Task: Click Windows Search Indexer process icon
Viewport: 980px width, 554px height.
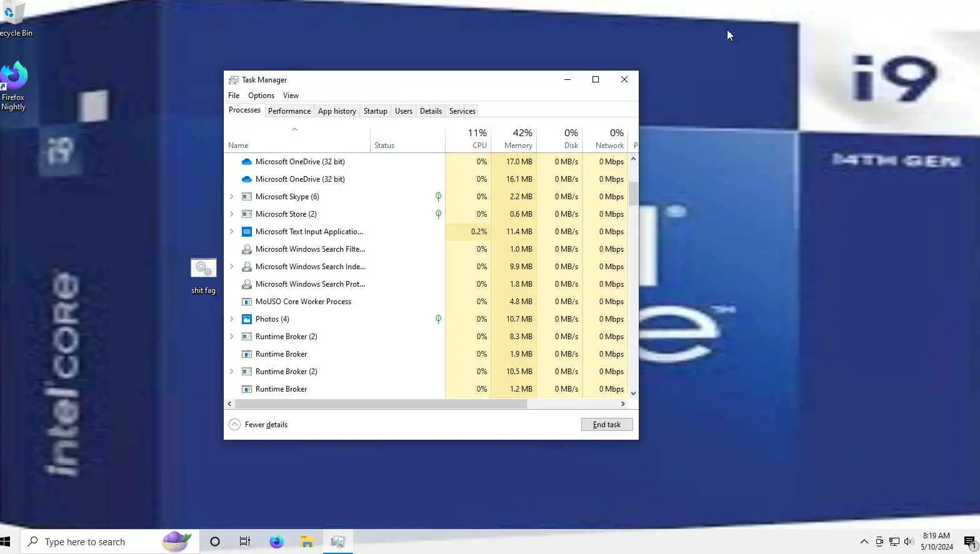Action: click(247, 267)
